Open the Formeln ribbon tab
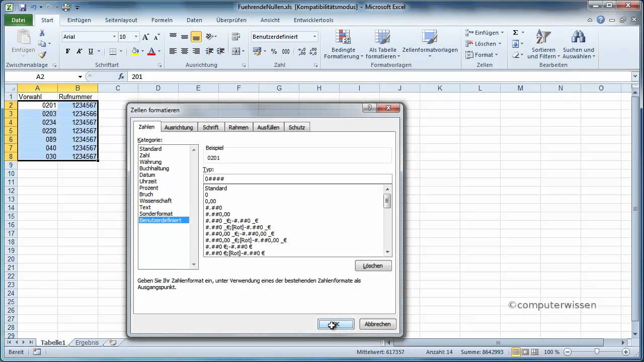This screenshot has width=644, height=362. pos(162,20)
